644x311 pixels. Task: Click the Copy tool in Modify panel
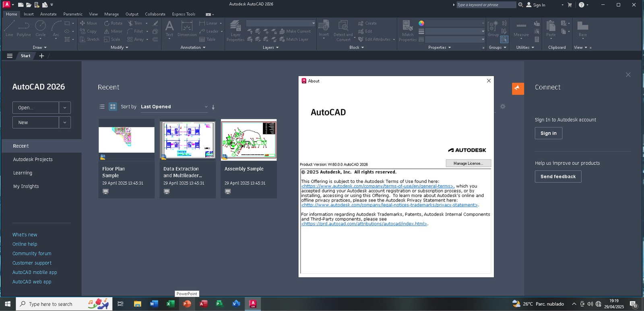click(88, 31)
